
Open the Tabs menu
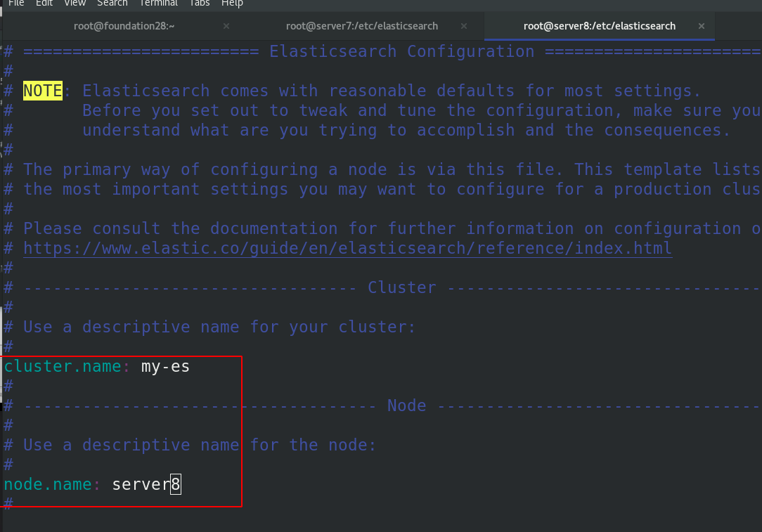coord(199,3)
